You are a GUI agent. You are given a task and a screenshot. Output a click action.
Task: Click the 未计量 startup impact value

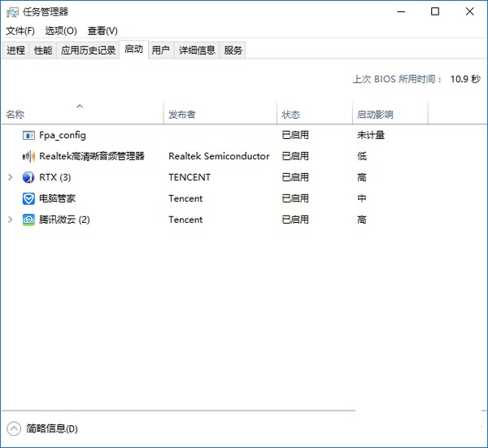pyautogui.click(x=371, y=135)
